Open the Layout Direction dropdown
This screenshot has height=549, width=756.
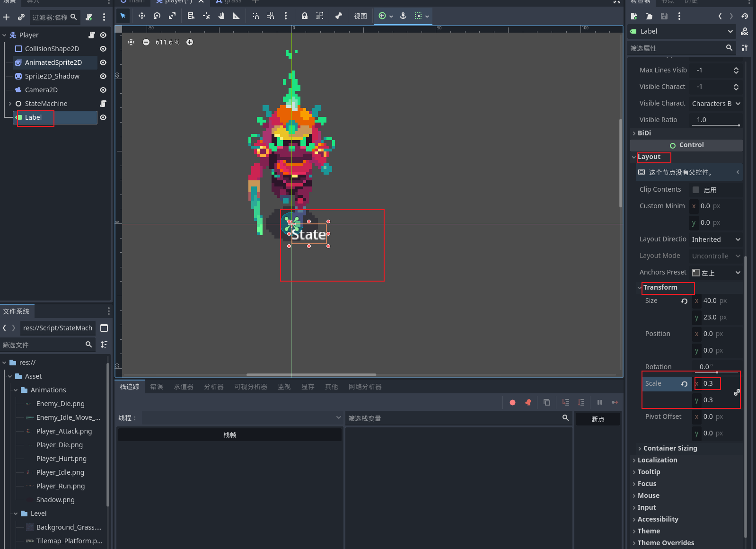(716, 239)
